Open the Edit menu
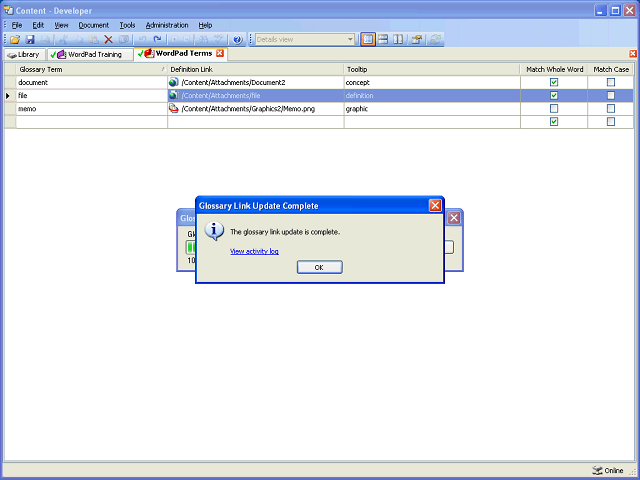This screenshot has height=480, width=640. (38, 25)
